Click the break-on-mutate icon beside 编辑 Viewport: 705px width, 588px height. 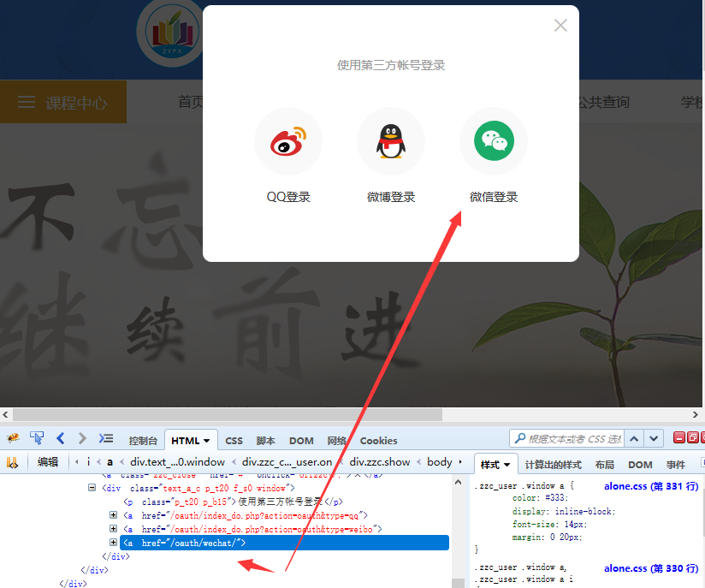(x=13, y=462)
